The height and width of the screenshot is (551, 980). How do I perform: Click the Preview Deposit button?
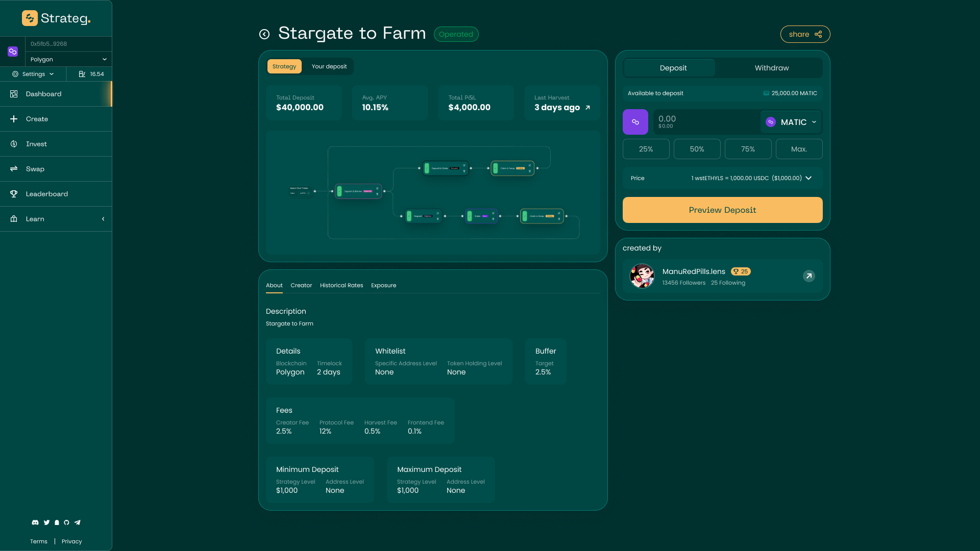click(722, 210)
